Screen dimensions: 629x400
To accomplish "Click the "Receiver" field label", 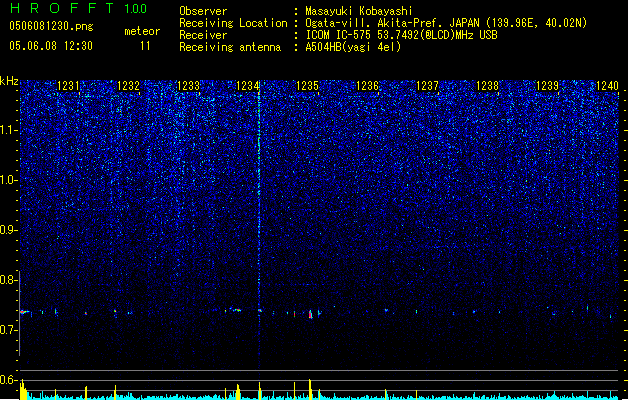I will 203,35.
